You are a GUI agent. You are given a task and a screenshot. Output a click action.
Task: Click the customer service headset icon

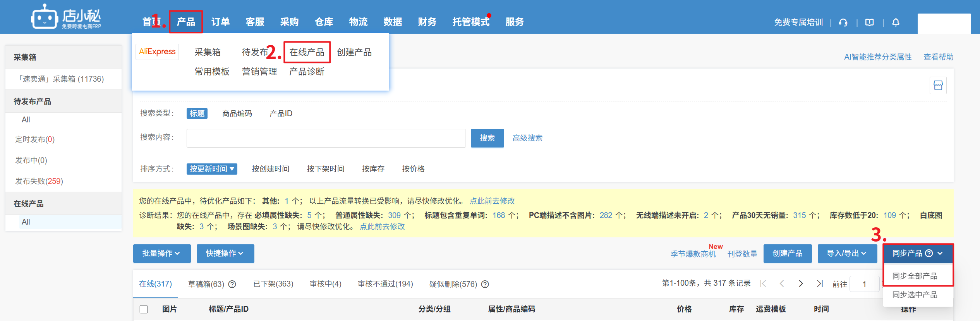pyautogui.click(x=843, y=22)
